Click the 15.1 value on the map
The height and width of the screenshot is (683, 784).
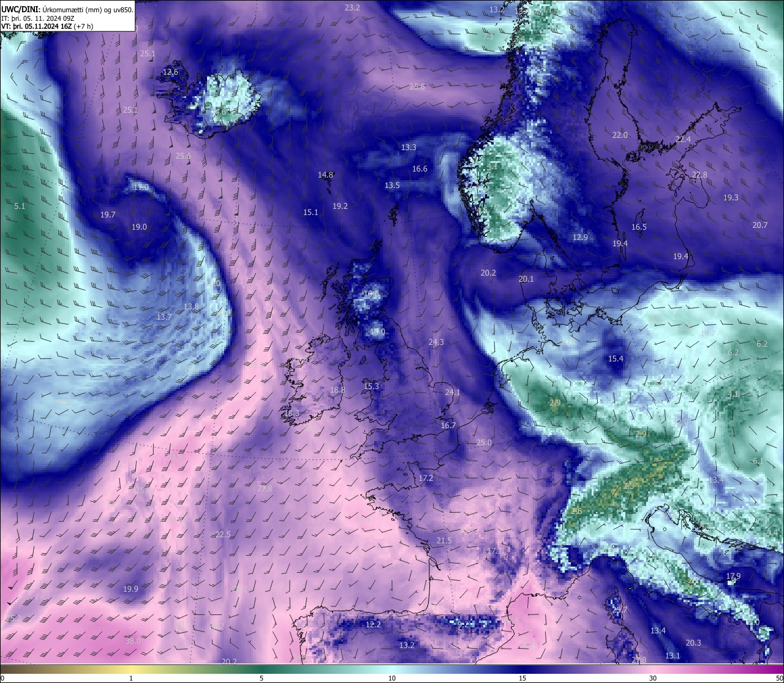click(x=311, y=212)
